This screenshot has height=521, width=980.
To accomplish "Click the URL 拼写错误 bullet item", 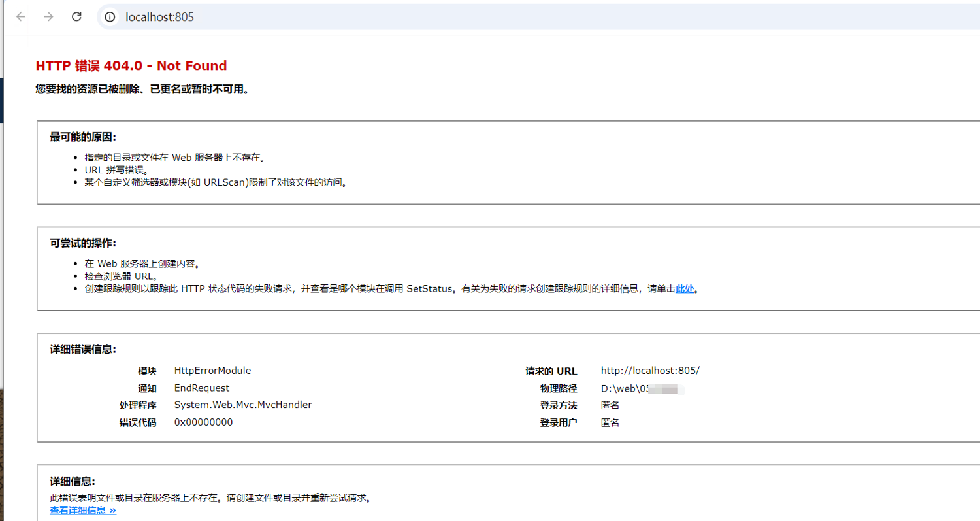I will 117,170.
